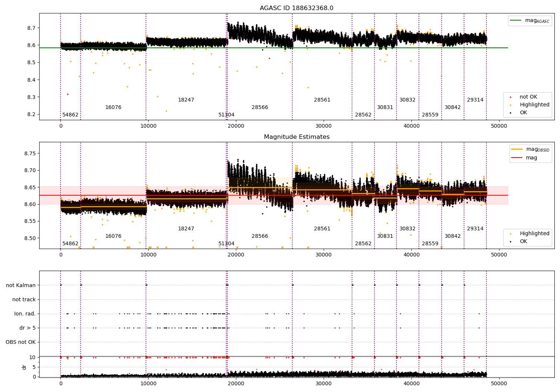Image resolution: width=560 pixels, height=392 pixels.
Task: Click the 8.4 y-axis tick label
Action: 31,80
